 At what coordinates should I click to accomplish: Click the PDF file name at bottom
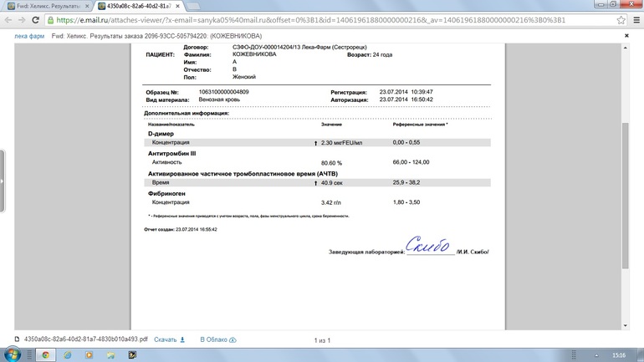tap(85, 340)
